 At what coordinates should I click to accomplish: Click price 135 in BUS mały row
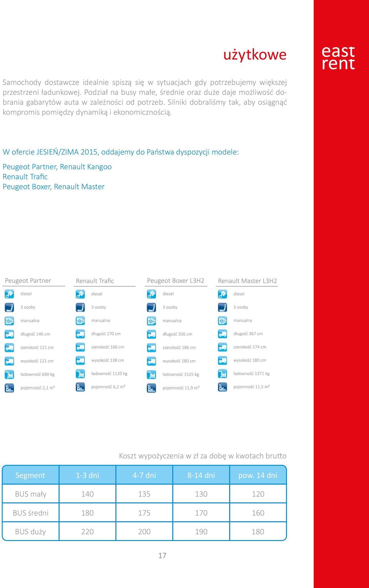pyautogui.click(x=145, y=494)
